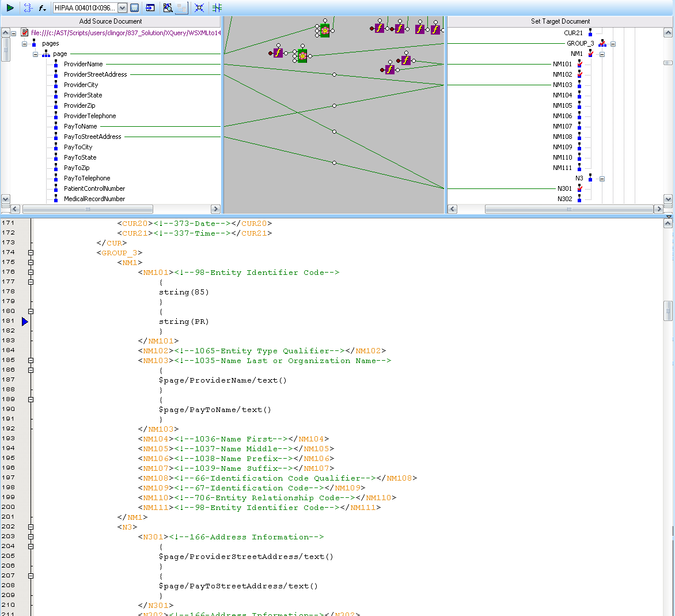Select ProviderStreetAddress source node
The image size is (675, 616).
pyautogui.click(x=96, y=74)
